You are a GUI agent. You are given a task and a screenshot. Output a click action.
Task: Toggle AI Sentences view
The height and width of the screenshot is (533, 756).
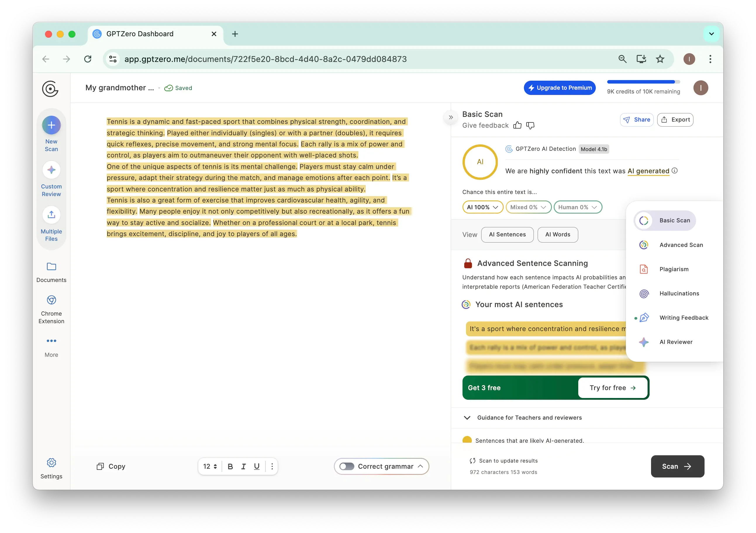507,234
